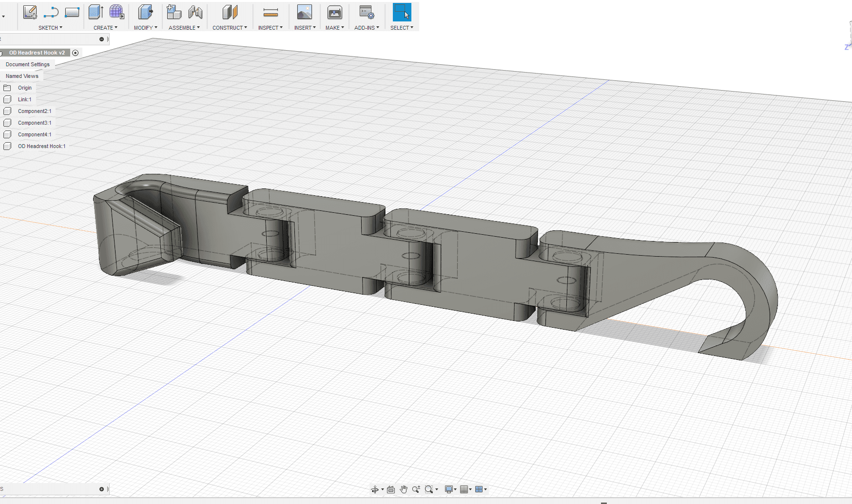The image size is (852, 504).
Task: Activate the Extrude tool icon
Action: (x=96, y=12)
